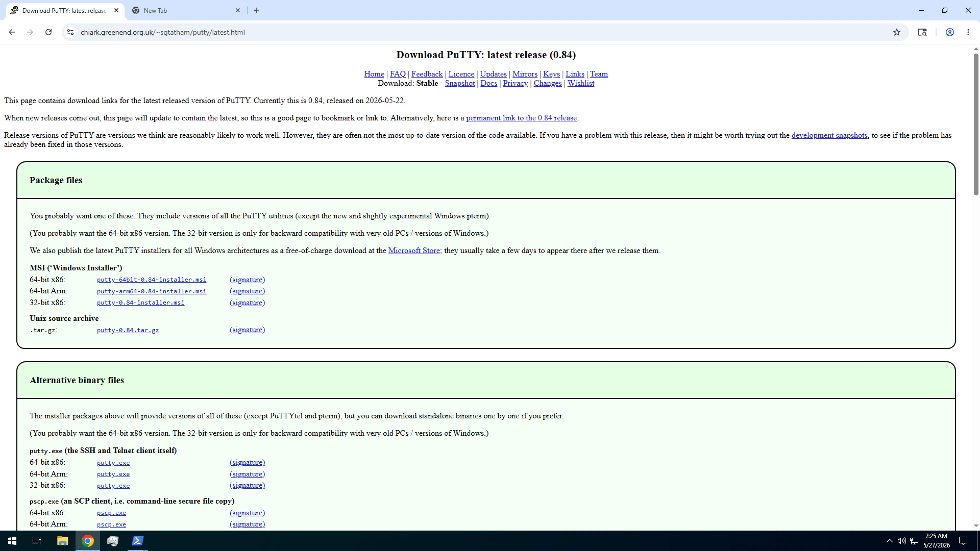
Task: Click the Chrome taskbar icon
Action: (88, 541)
